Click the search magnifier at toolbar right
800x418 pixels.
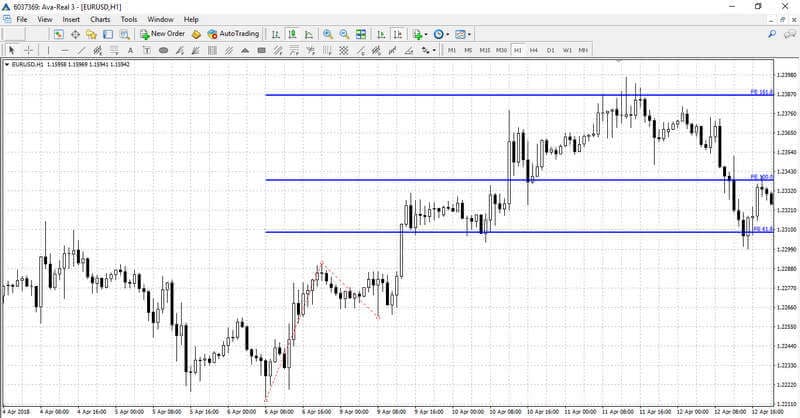click(x=772, y=34)
